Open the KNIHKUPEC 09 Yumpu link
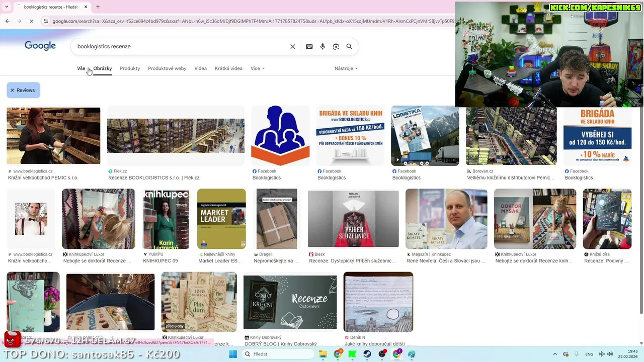 pos(160,261)
